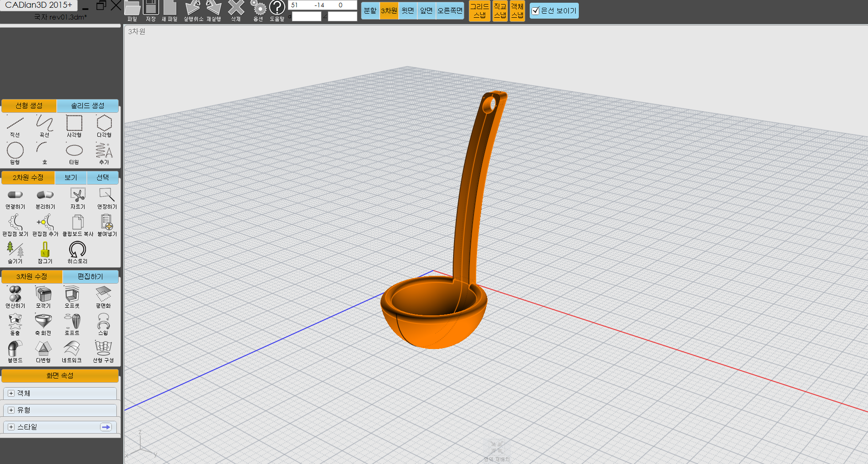The width and height of the screenshot is (868, 464).
Task: Toggle 그리드 스냅 (Grid snap)
Action: click(480, 10)
